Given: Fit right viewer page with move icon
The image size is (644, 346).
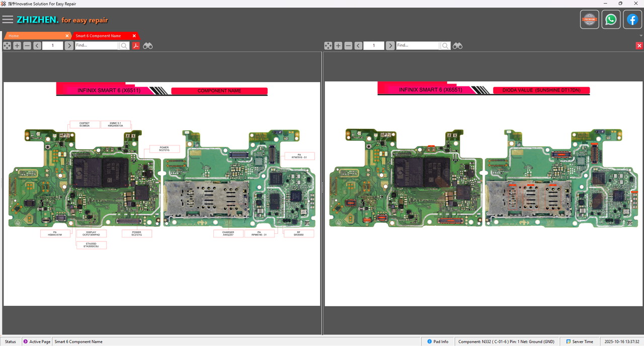Looking at the screenshot, I should pos(328,46).
